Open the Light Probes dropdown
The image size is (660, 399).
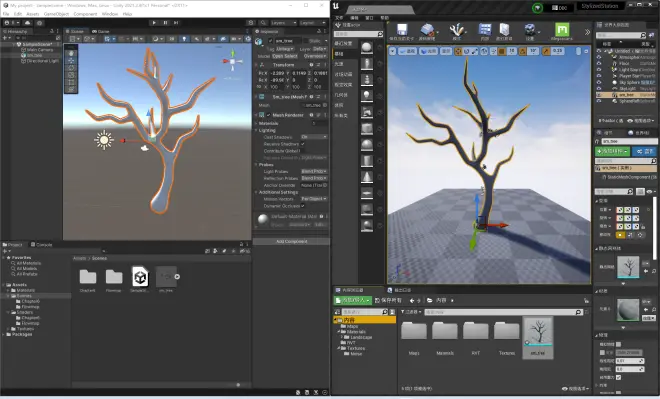(314, 171)
